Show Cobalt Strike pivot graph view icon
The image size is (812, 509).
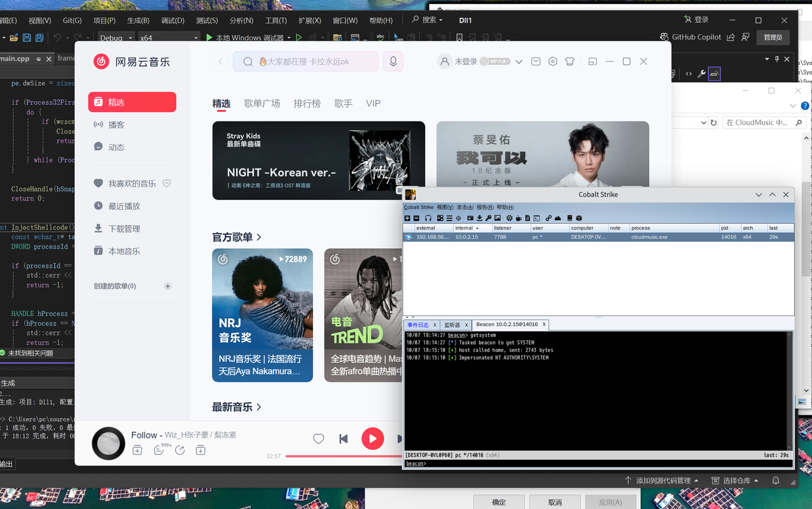[440, 218]
